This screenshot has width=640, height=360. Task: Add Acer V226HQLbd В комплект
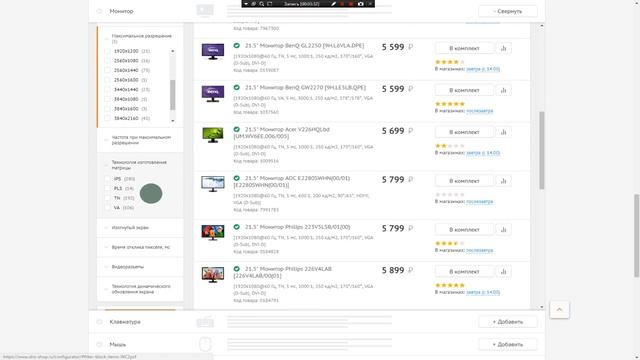pyautogui.click(x=464, y=132)
